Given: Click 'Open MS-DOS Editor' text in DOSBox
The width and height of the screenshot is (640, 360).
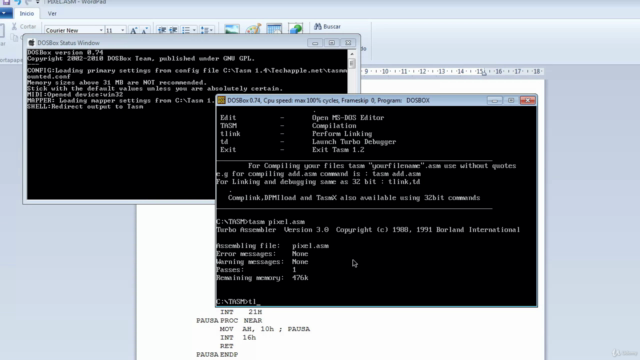Looking at the screenshot, I should (348, 118).
